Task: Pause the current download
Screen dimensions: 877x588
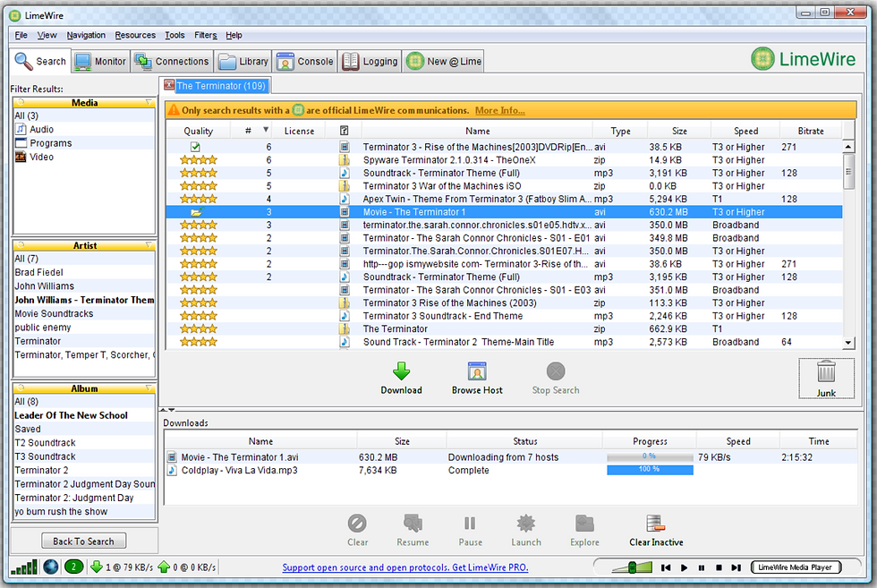Action: pyautogui.click(x=470, y=530)
